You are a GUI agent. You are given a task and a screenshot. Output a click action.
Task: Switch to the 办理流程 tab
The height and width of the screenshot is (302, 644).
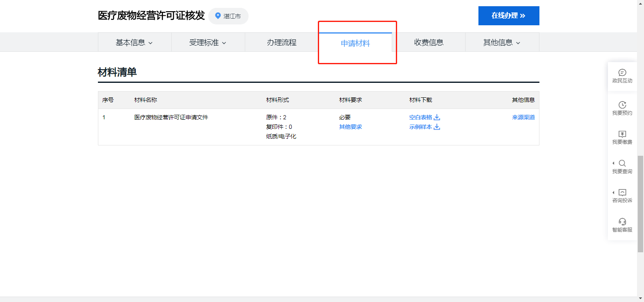click(282, 42)
